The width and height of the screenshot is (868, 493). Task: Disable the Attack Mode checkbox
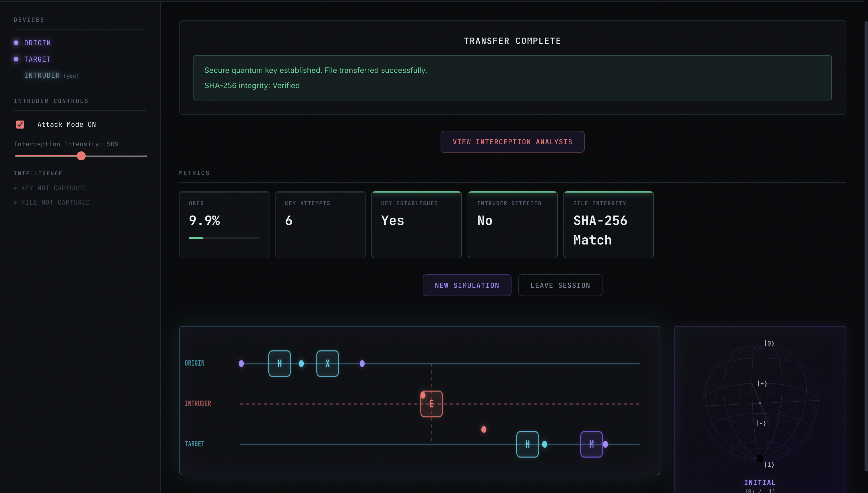point(20,124)
